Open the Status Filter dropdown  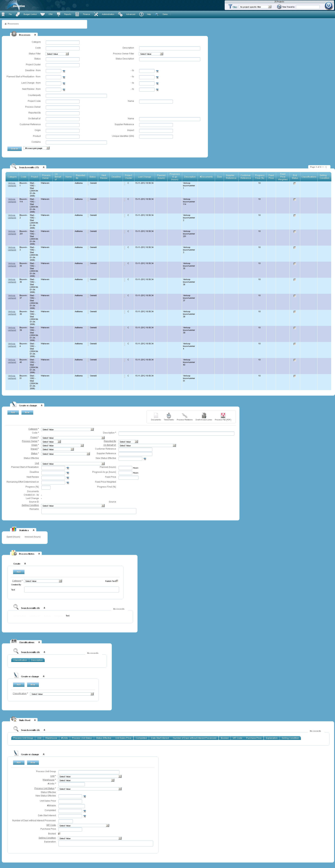(57, 54)
